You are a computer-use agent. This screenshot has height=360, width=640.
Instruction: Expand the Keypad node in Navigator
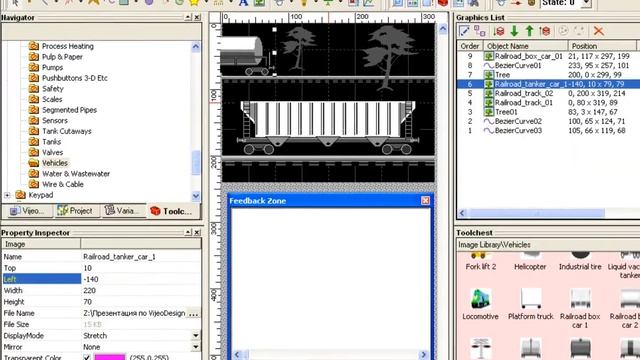7,195
